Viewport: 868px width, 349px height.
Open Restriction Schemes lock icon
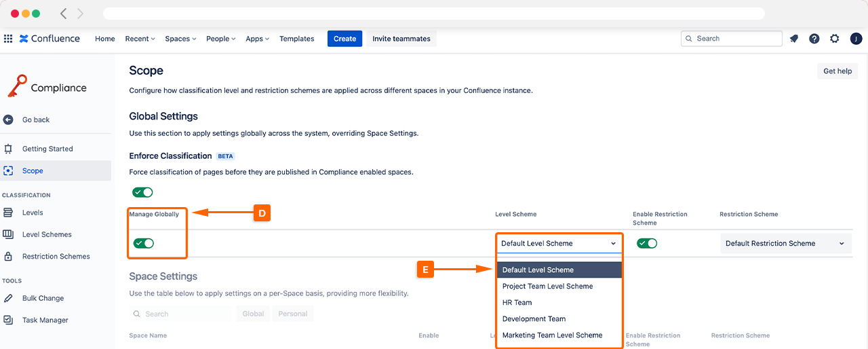click(8, 257)
